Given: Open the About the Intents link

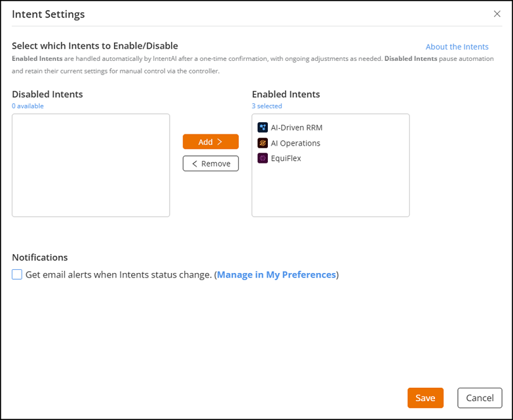Looking at the screenshot, I should [457, 47].
